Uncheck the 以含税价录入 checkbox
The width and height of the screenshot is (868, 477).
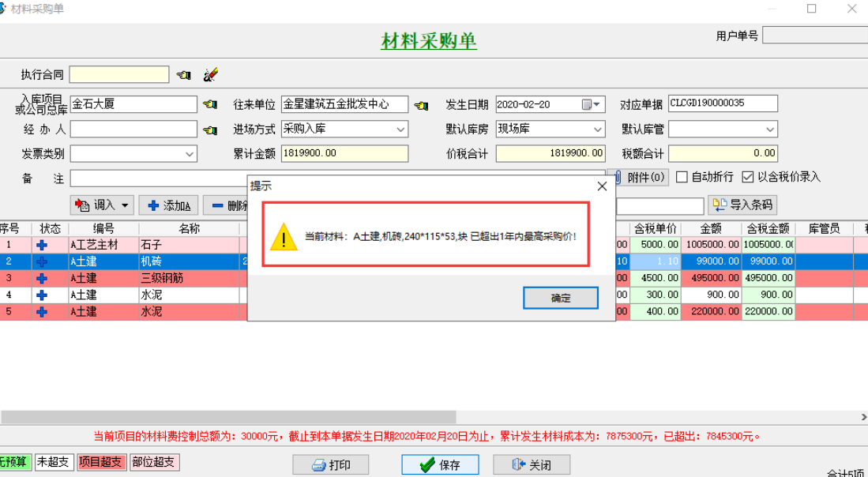(749, 176)
